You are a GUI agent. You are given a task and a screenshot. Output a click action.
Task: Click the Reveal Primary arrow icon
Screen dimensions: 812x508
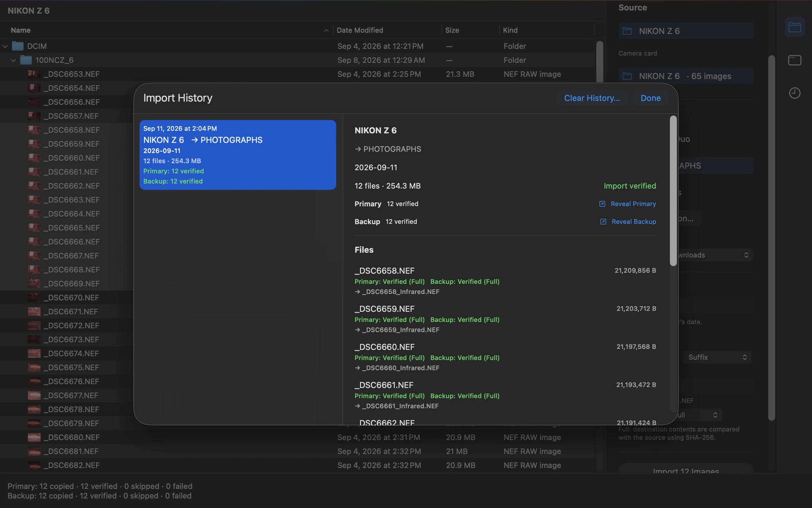pos(602,204)
